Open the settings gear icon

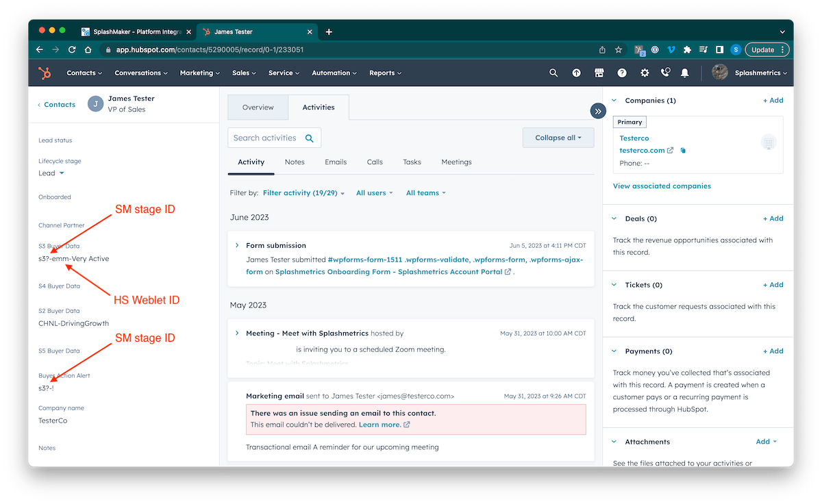pos(645,73)
